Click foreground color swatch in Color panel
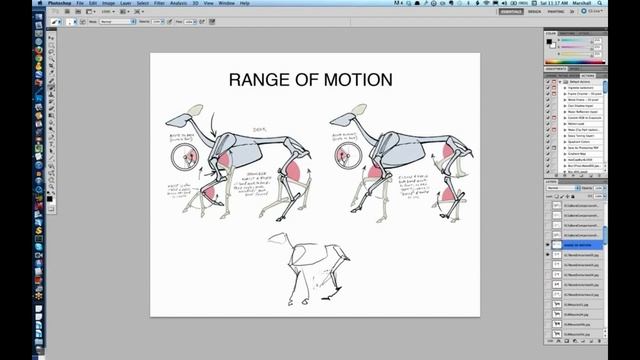Viewport: 640px width, 360px height. 549,41
